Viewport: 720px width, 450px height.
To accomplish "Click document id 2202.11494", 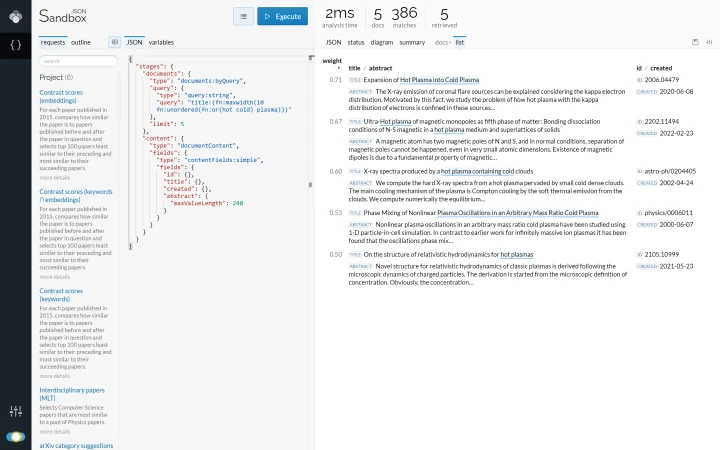I will (x=662, y=122).
